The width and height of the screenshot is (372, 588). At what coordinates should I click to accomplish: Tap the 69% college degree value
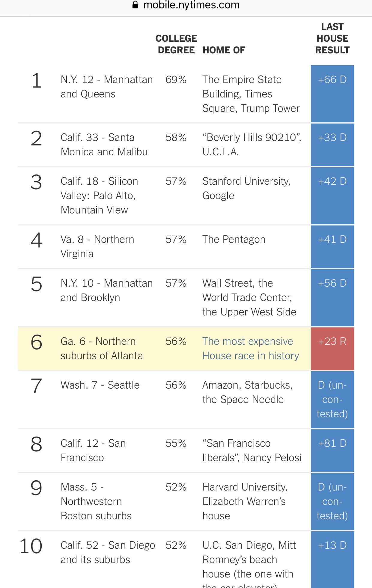[176, 80]
